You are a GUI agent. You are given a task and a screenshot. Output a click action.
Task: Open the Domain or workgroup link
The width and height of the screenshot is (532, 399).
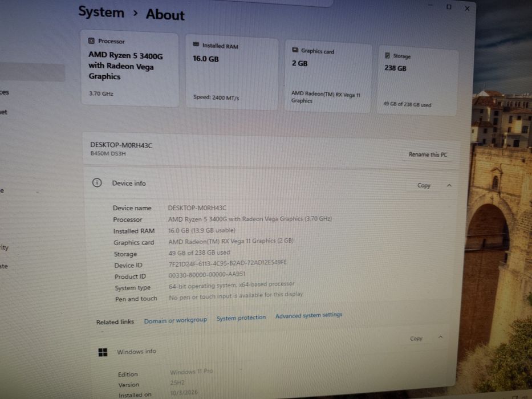pos(176,320)
